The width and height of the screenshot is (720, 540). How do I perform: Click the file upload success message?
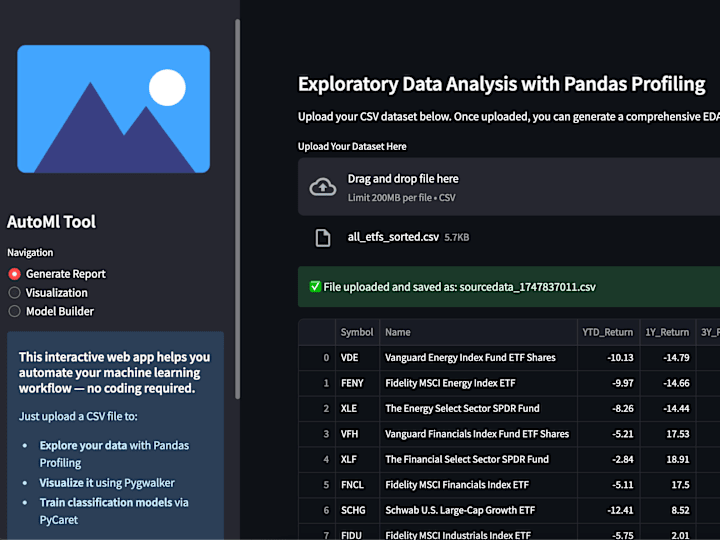coord(509,287)
